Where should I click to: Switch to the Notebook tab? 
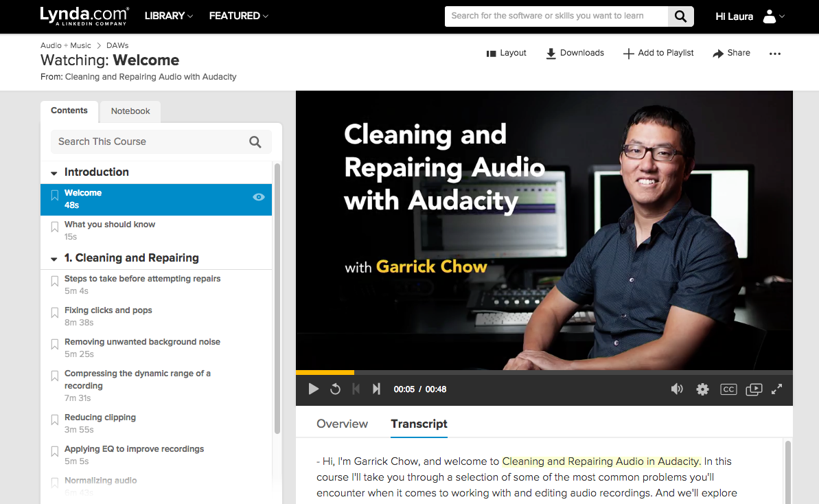(x=130, y=111)
